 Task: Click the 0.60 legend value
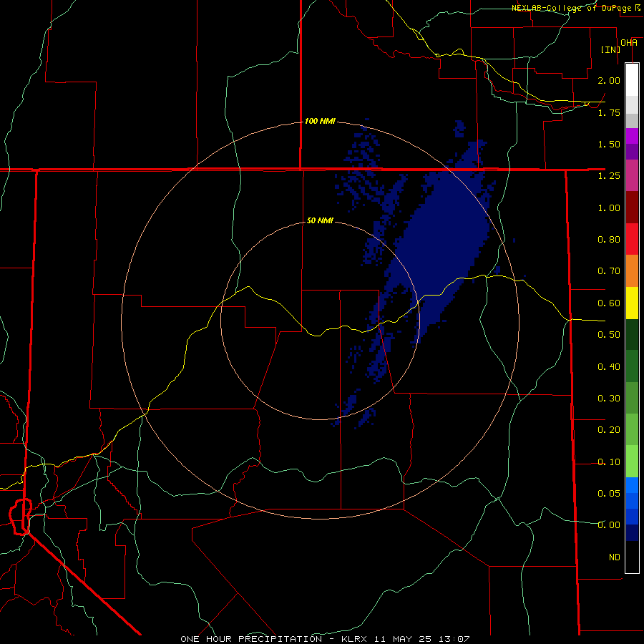coord(609,303)
